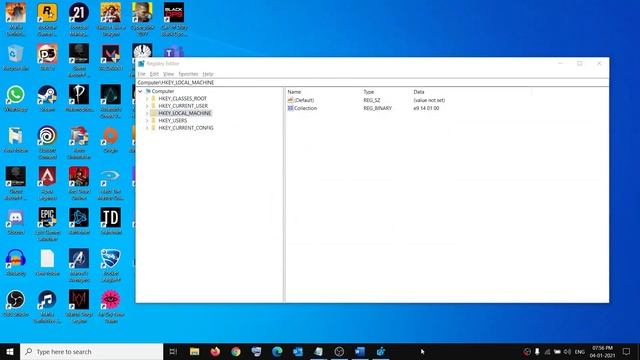Click the Windows Start button
Viewport: 640px width, 360px height.
(x=10, y=351)
